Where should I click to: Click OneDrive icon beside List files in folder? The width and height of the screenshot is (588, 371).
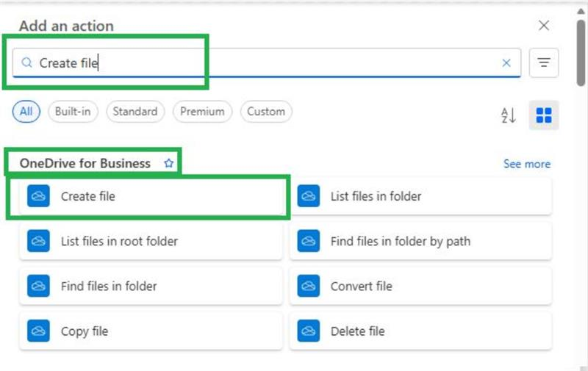[308, 196]
